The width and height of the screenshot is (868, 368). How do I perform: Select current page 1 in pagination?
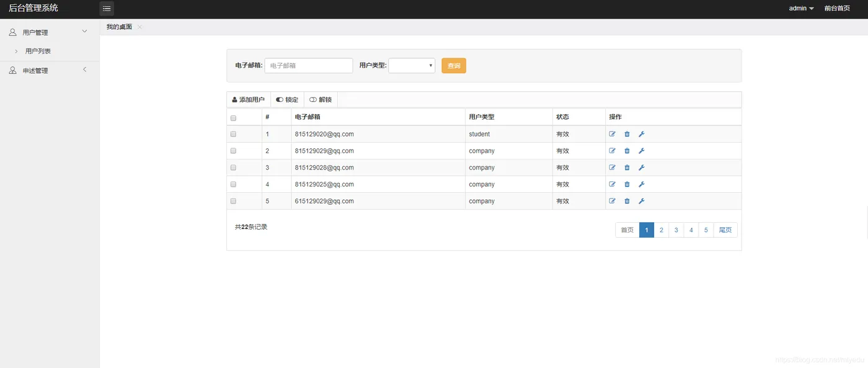647,230
